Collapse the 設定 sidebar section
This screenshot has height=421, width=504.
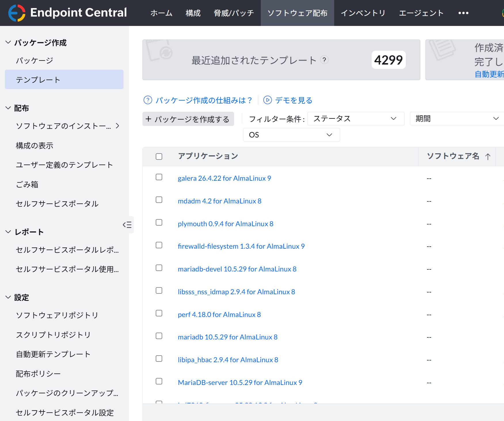tap(8, 297)
